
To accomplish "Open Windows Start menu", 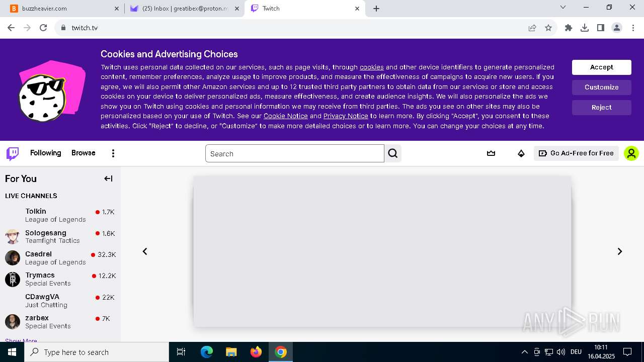I will (12, 352).
